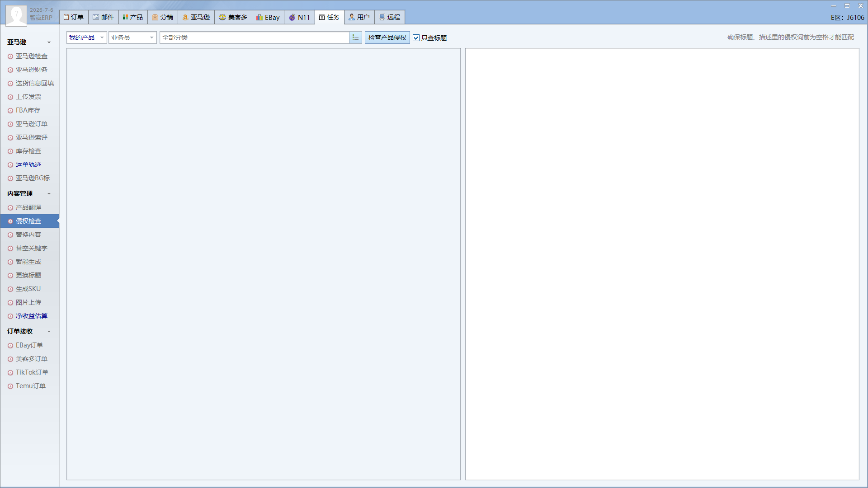Open the 运单轨迹 link
Image resolution: width=868 pixels, height=488 pixels.
[x=28, y=164]
